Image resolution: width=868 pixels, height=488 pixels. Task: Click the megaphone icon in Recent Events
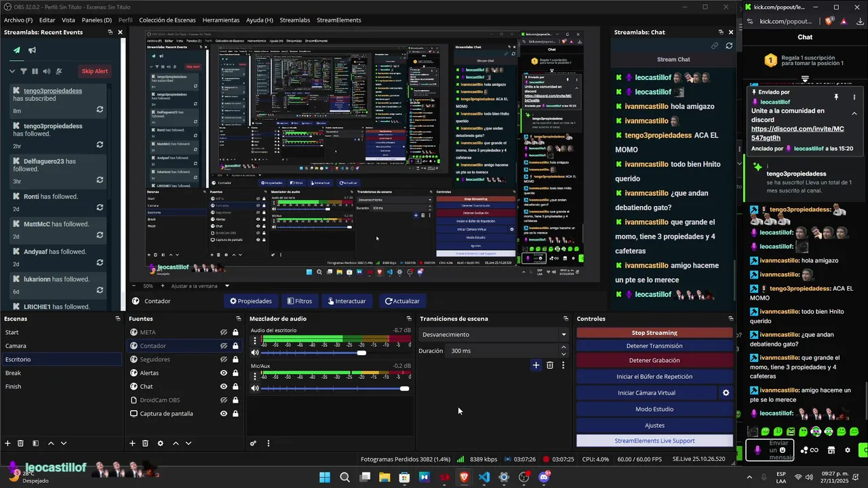32,50
